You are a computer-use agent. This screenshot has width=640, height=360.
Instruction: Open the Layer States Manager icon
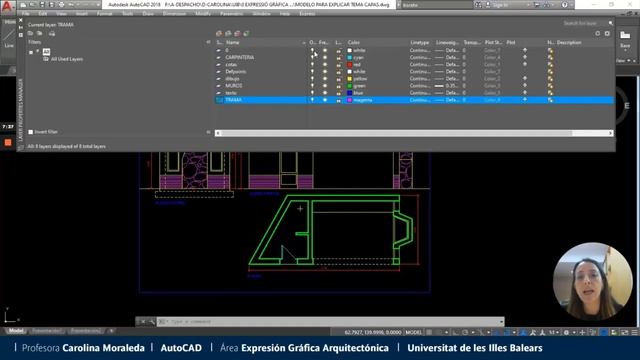[52, 33]
